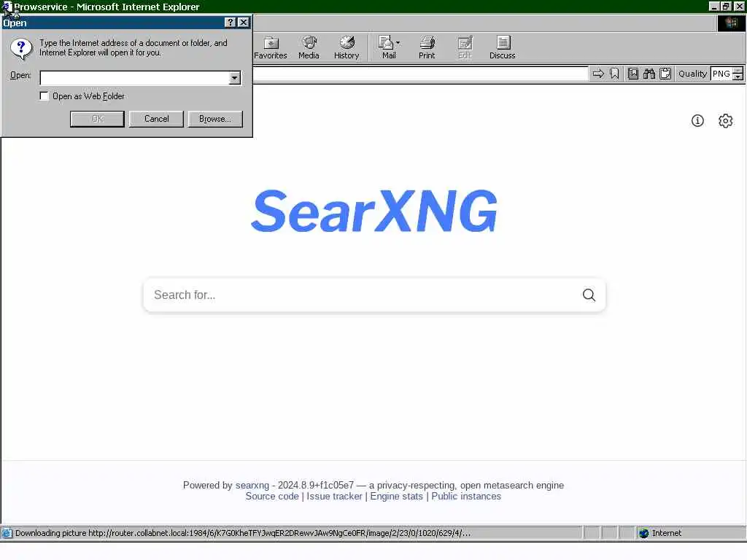Click the Open dialog help question button

tap(230, 23)
